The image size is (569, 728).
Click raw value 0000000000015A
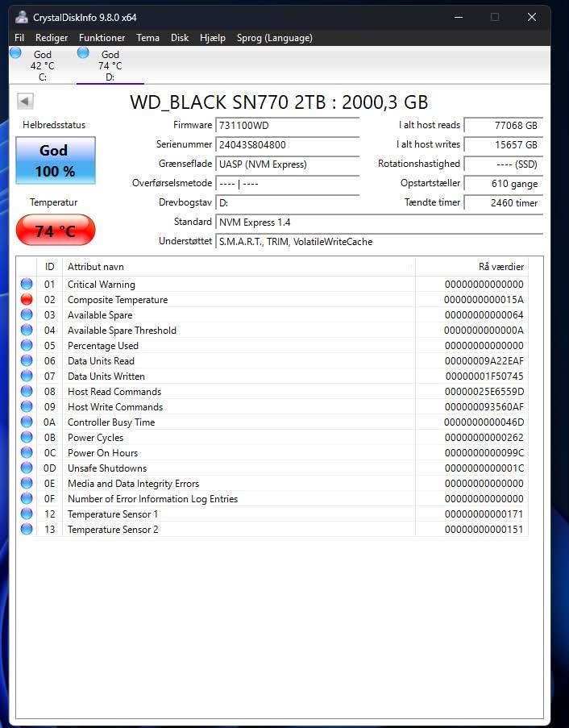pos(484,299)
